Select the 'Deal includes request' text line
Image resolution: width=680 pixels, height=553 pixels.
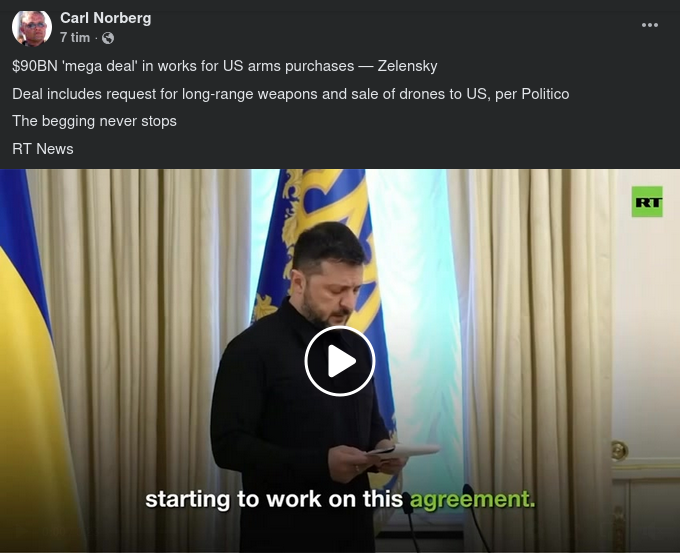pos(291,94)
